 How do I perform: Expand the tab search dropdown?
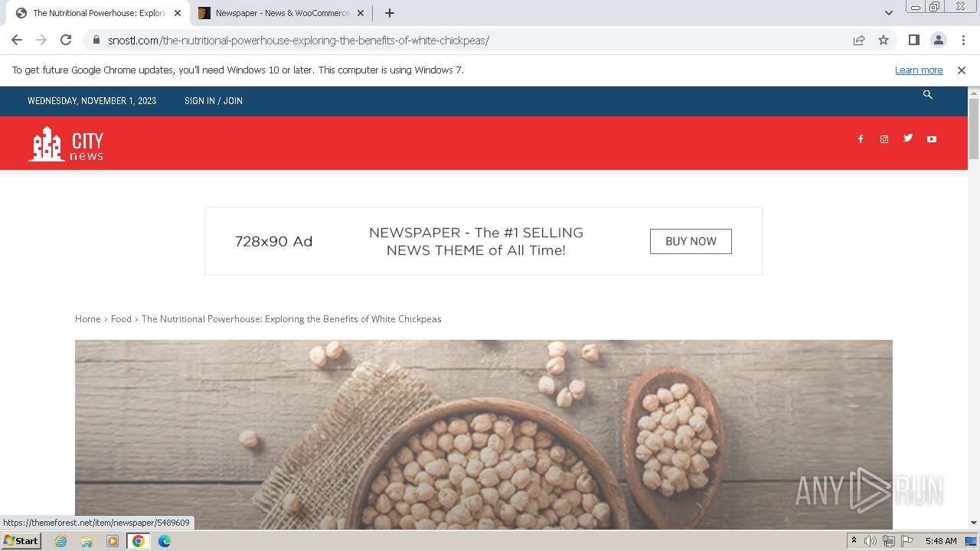point(888,13)
